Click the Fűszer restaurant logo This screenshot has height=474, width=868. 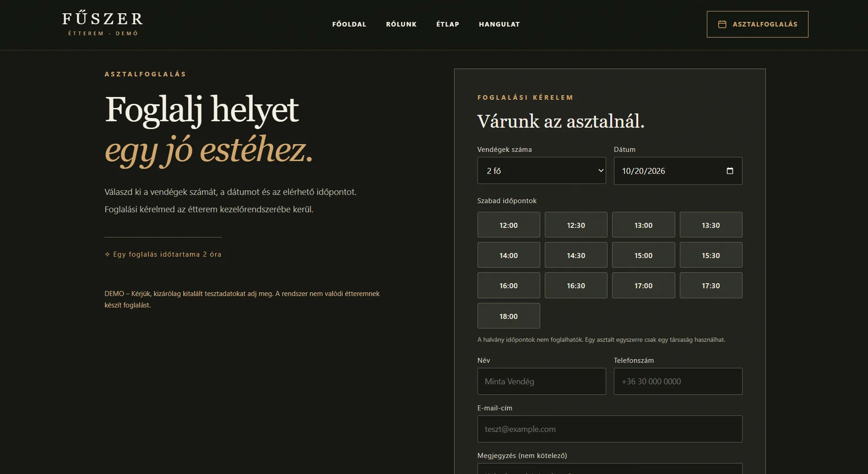(x=103, y=24)
